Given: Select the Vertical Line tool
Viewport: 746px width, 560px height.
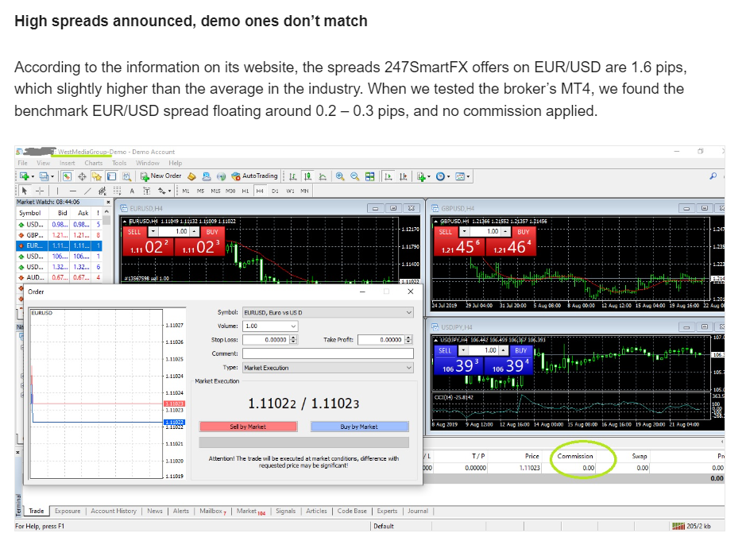Looking at the screenshot, I should tap(57, 191).
